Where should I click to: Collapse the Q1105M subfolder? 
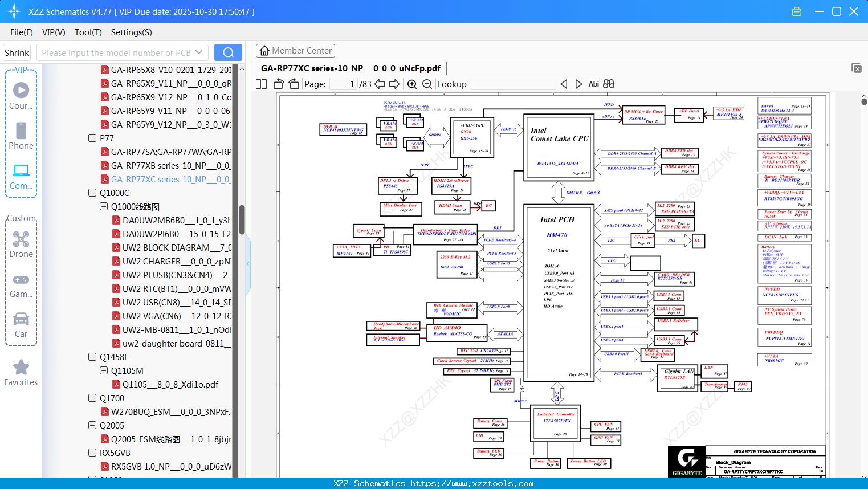tap(104, 370)
